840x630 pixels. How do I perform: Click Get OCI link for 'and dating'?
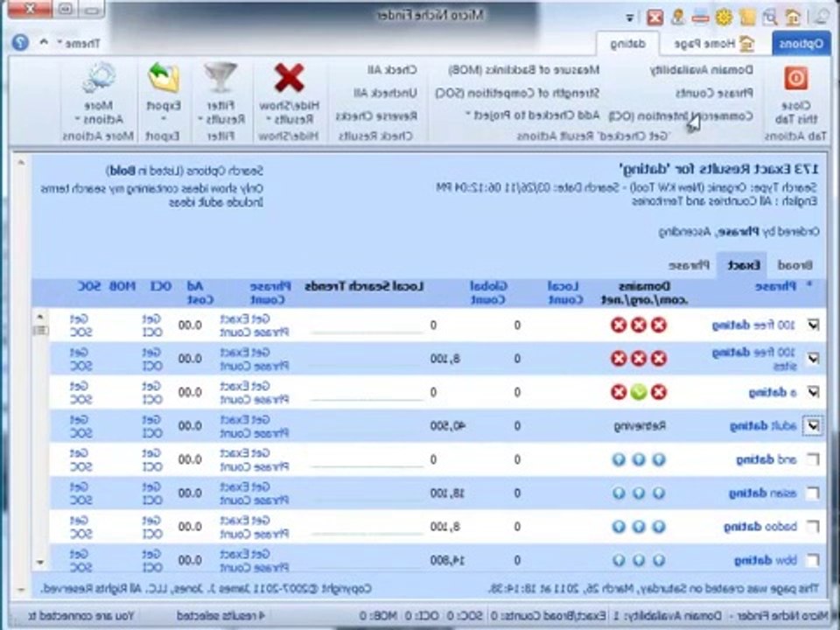pos(151,459)
